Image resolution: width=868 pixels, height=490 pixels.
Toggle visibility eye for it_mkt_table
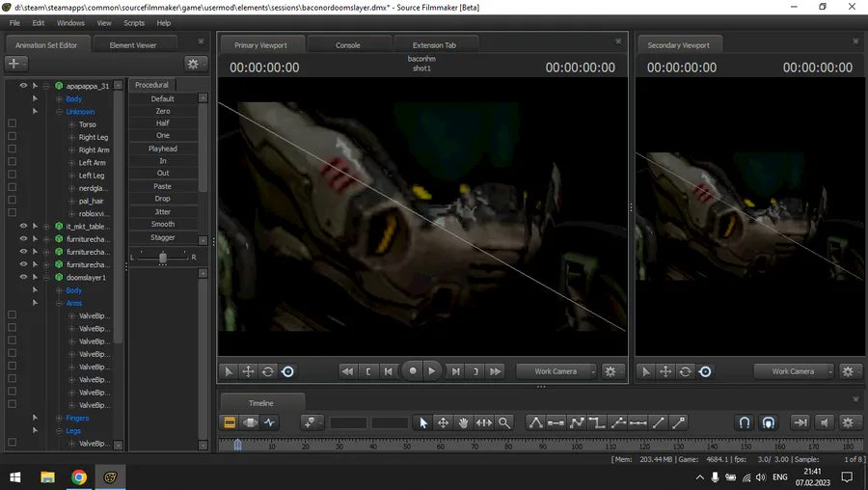23,226
